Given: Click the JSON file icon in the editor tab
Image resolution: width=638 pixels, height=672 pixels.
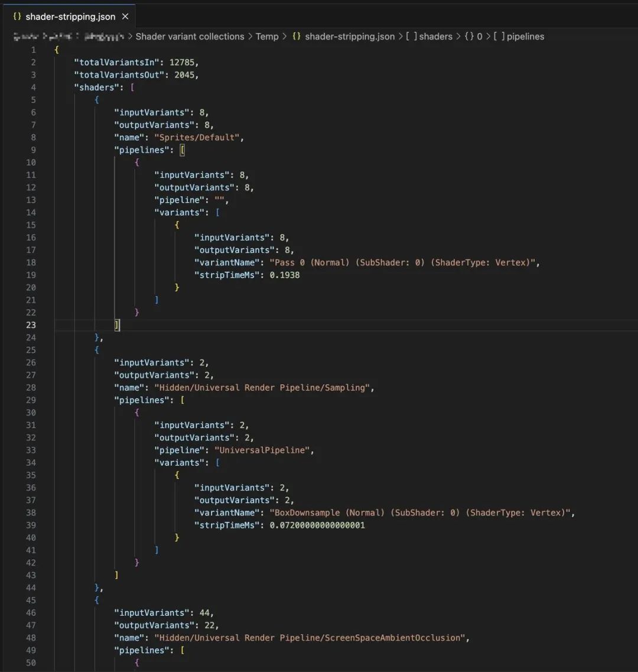Looking at the screenshot, I should [x=17, y=17].
